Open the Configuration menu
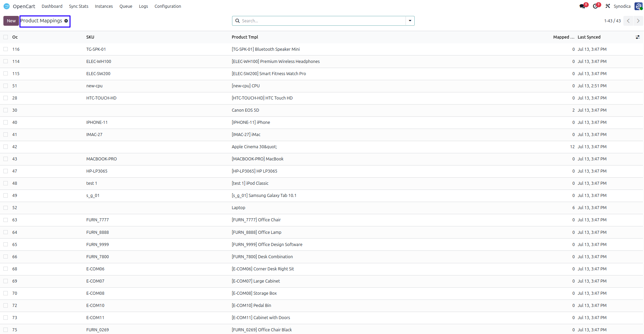 point(168,6)
